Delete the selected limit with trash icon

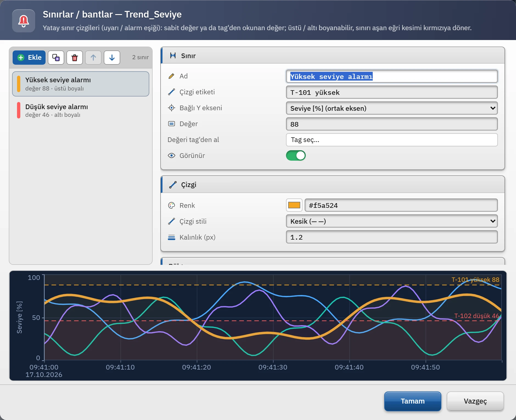click(75, 58)
